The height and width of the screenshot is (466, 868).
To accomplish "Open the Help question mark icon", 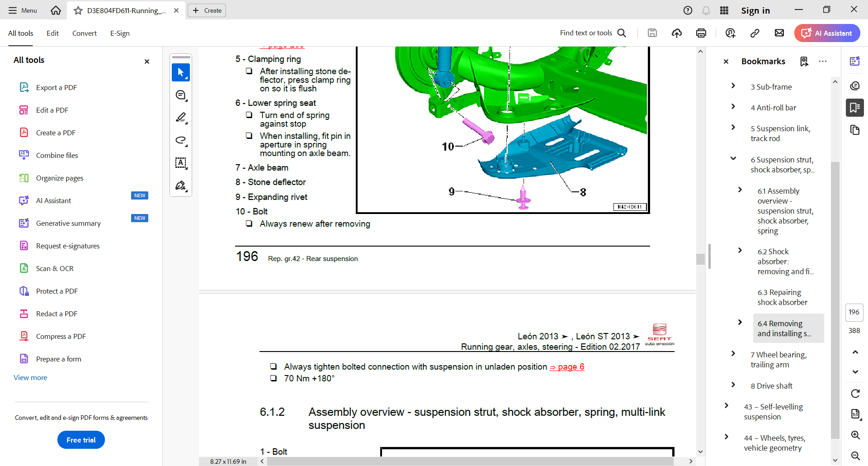I will (x=688, y=10).
